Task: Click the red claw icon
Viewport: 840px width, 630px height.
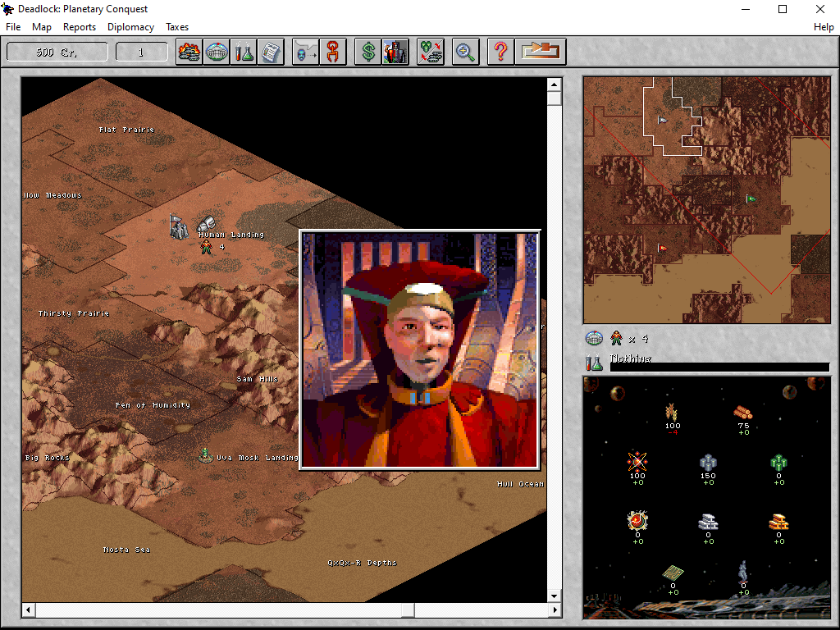Action: [333, 52]
